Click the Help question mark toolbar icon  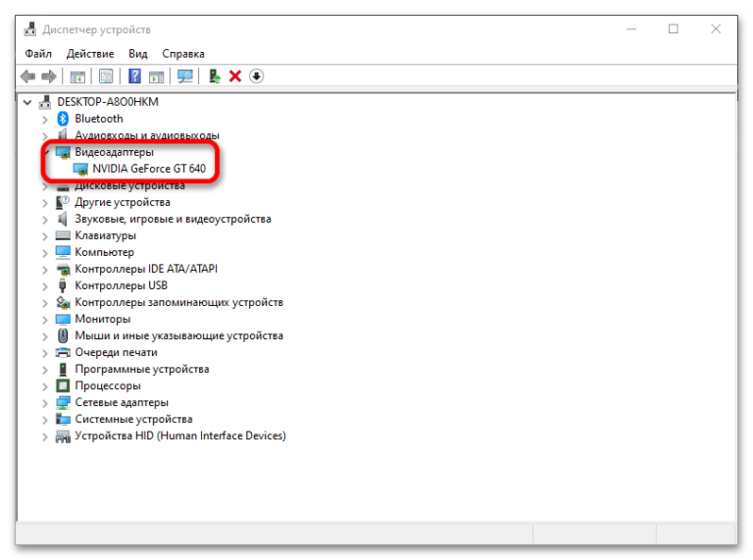(134, 76)
